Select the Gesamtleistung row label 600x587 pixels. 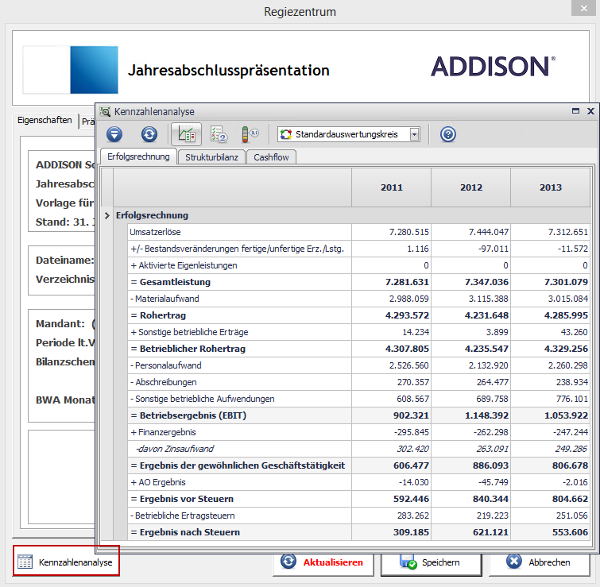[171, 282]
